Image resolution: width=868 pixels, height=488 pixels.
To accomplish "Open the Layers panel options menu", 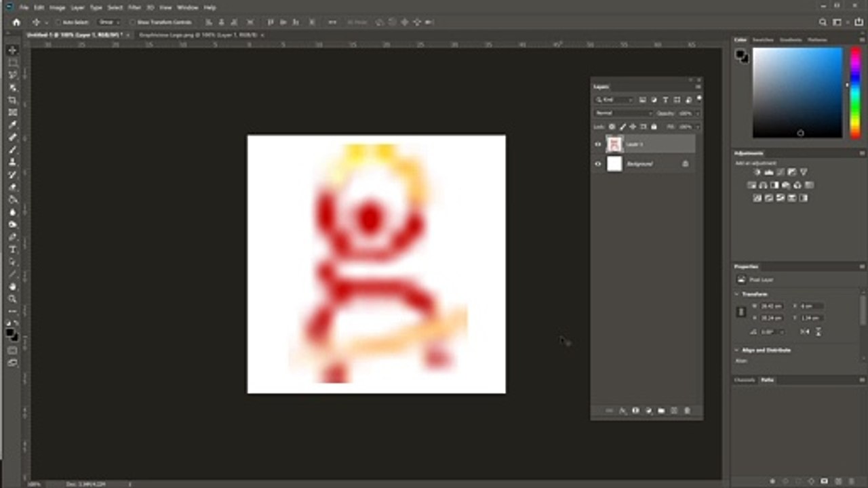I will click(x=698, y=87).
